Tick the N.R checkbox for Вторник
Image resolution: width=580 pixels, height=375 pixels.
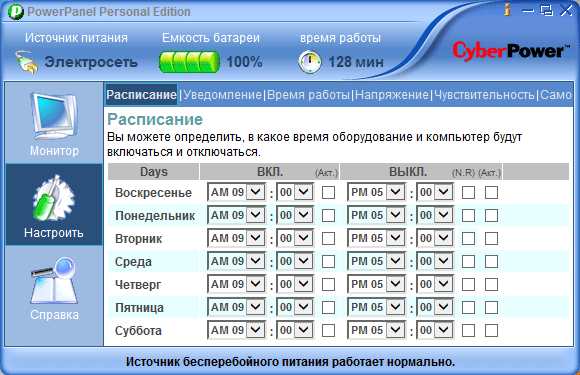click(468, 239)
